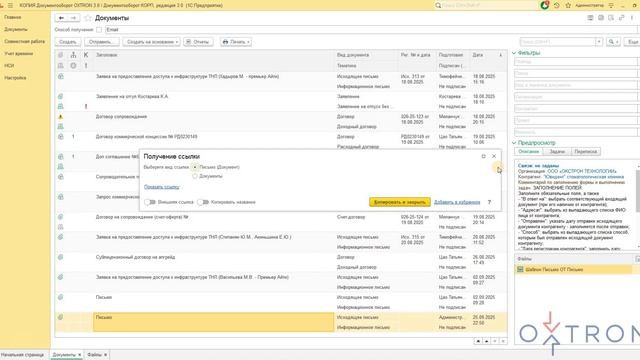Screen dimensions: 640x360
Task: Click Отчеты button
Action: [x=198, y=42]
